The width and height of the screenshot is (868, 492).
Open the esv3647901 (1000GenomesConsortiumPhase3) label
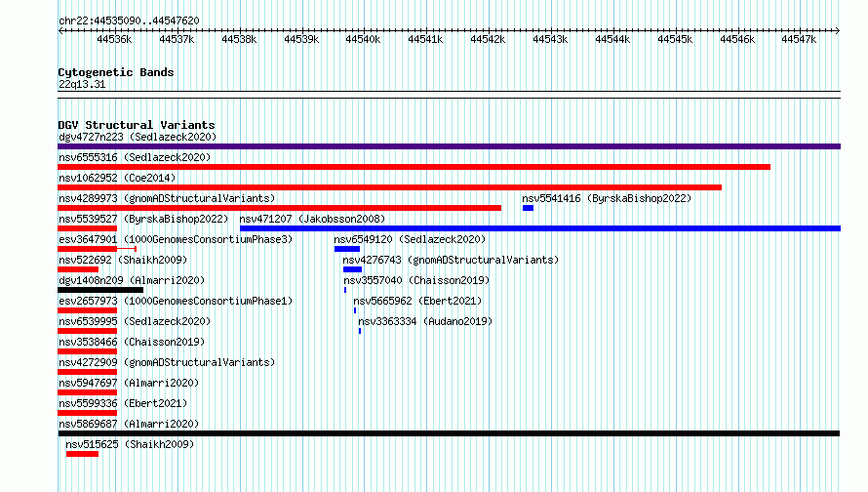coord(176,239)
